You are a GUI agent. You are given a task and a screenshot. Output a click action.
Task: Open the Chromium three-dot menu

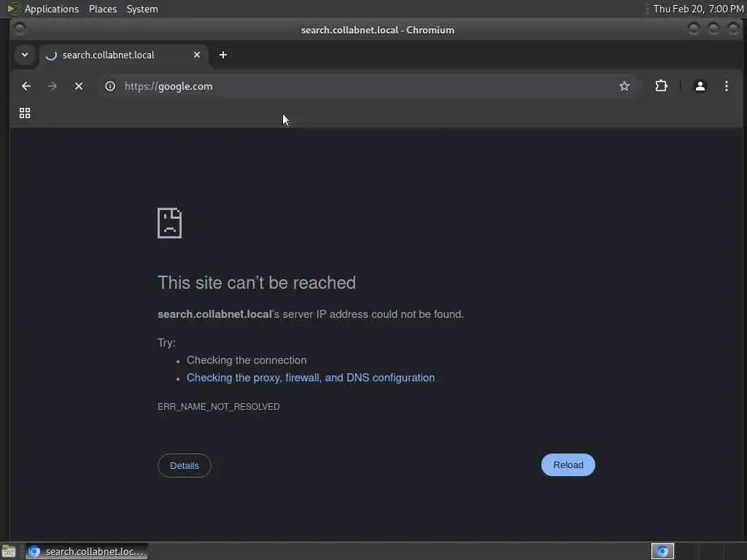[726, 86]
